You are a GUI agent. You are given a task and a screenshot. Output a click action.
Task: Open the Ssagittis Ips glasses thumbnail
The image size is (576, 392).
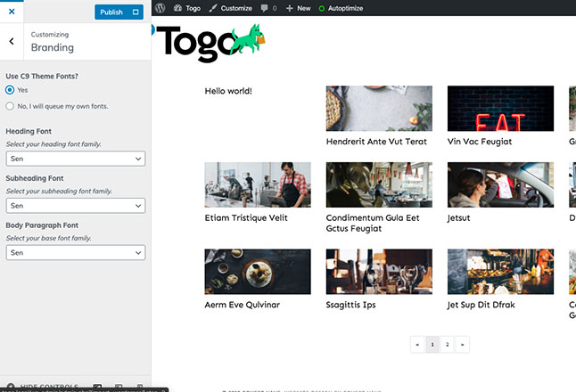tap(379, 272)
